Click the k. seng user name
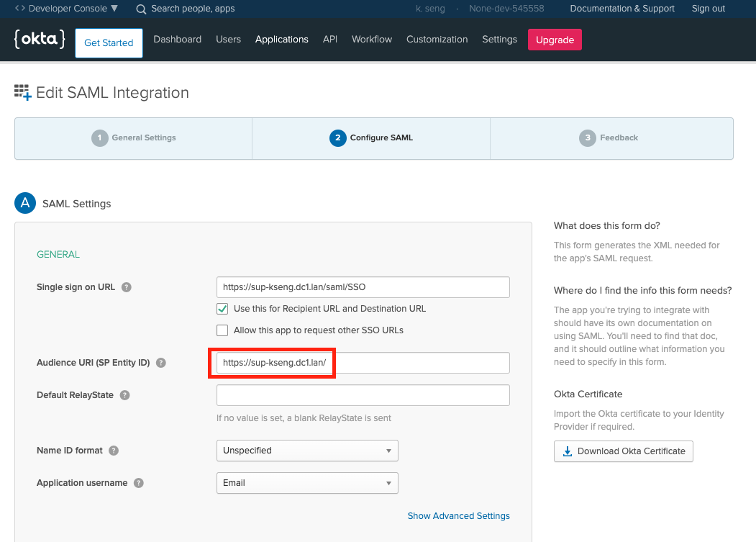The height and width of the screenshot is (542, 756). (430, 9)
